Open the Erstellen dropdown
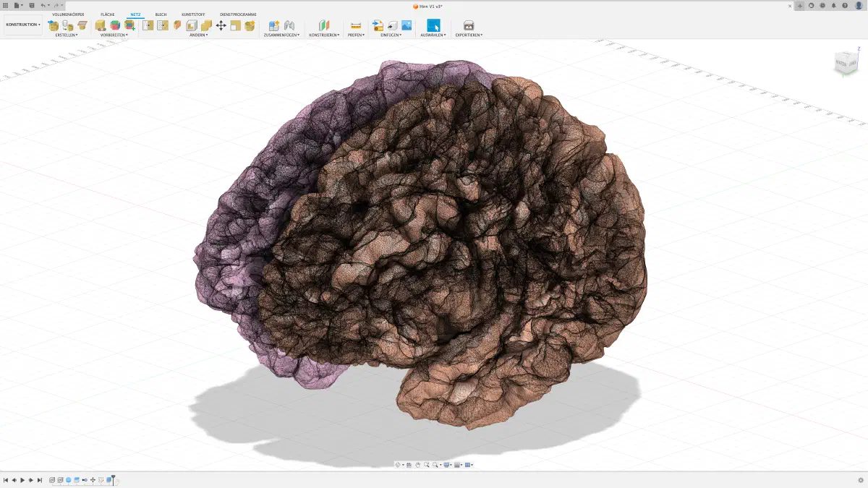This screenshot has height=488, width=868. click(x=67, y=33)
